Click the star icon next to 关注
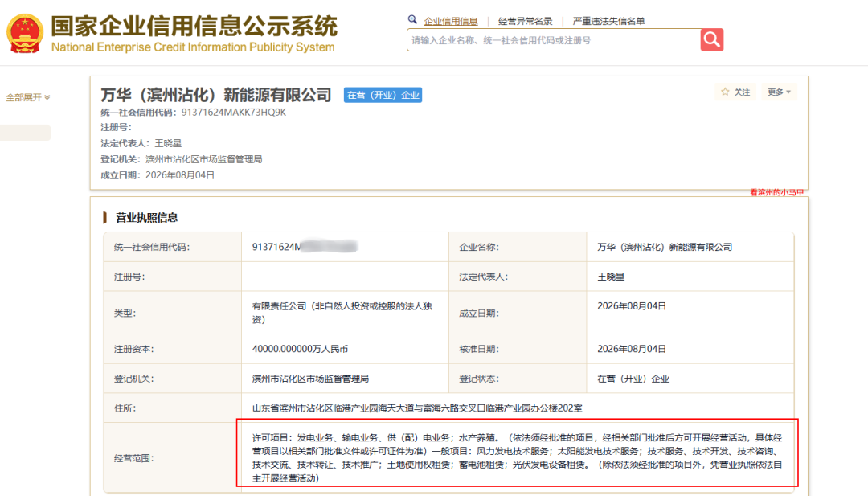868x496 pixels. (x=725, y=92)
